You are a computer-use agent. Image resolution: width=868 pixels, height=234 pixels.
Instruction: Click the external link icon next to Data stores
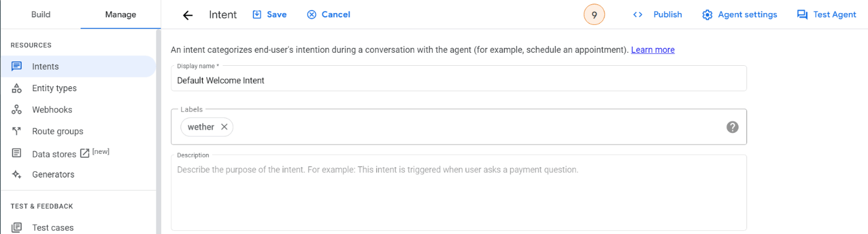(x=85, y=154)
